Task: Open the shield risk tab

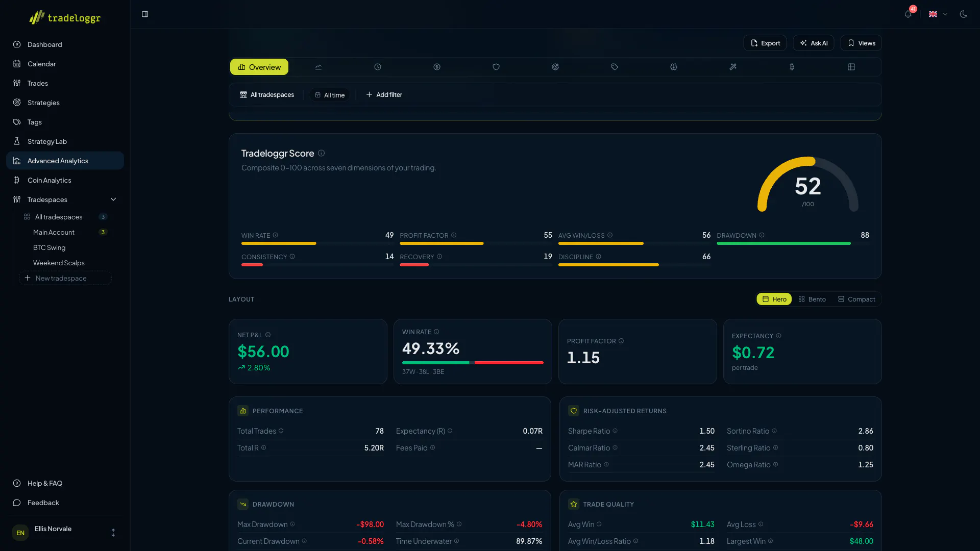Action: 496,67
